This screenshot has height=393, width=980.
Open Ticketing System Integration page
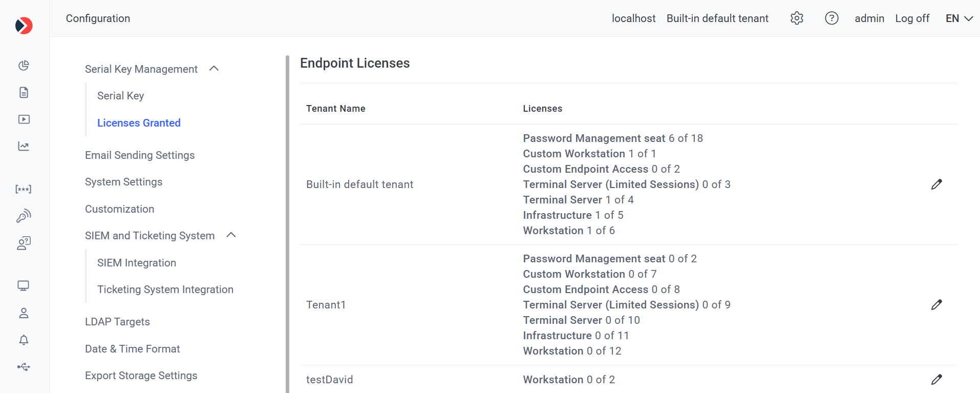pos(165,289)
